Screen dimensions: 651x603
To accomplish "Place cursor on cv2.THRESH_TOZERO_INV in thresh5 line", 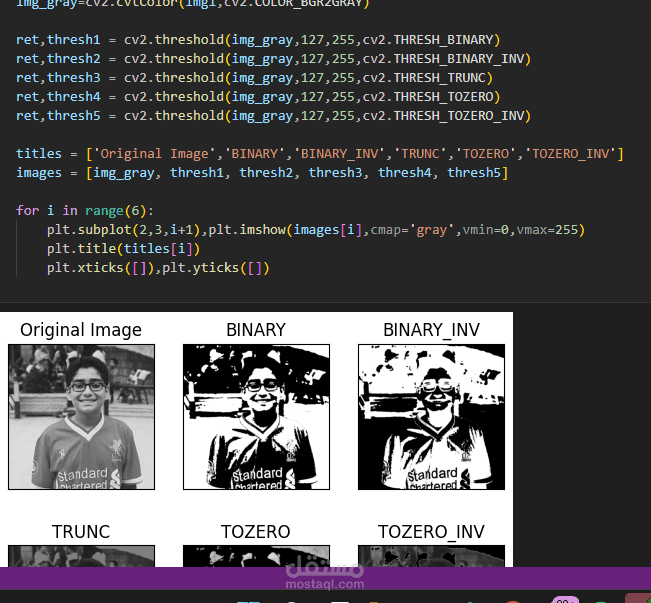I will (443, 116).
